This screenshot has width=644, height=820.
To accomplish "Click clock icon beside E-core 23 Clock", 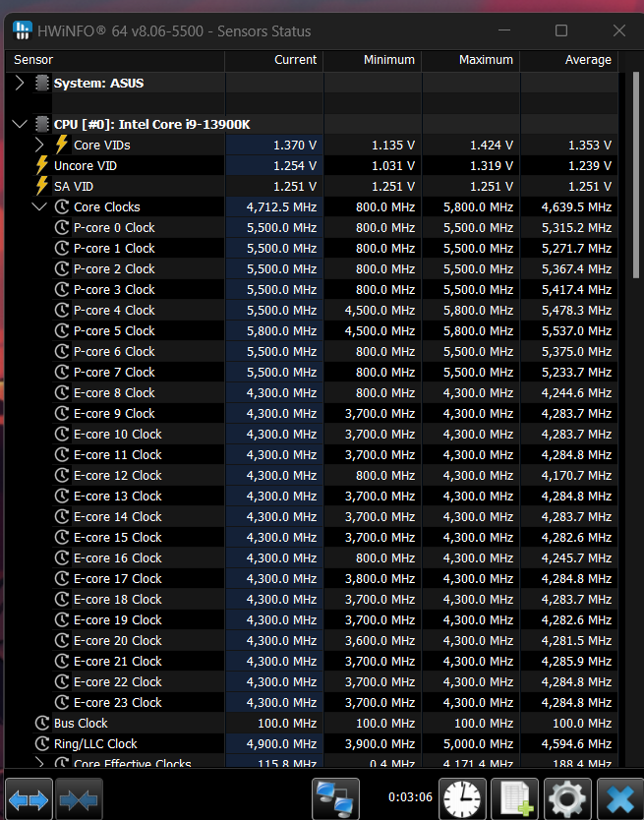I will [62, 702].
